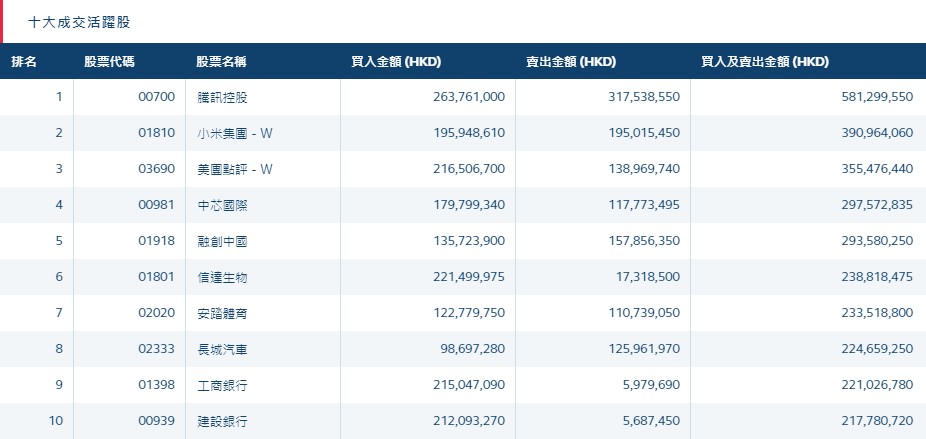Click rank number 10
The image size is (926, 439).
coord(56,421)
